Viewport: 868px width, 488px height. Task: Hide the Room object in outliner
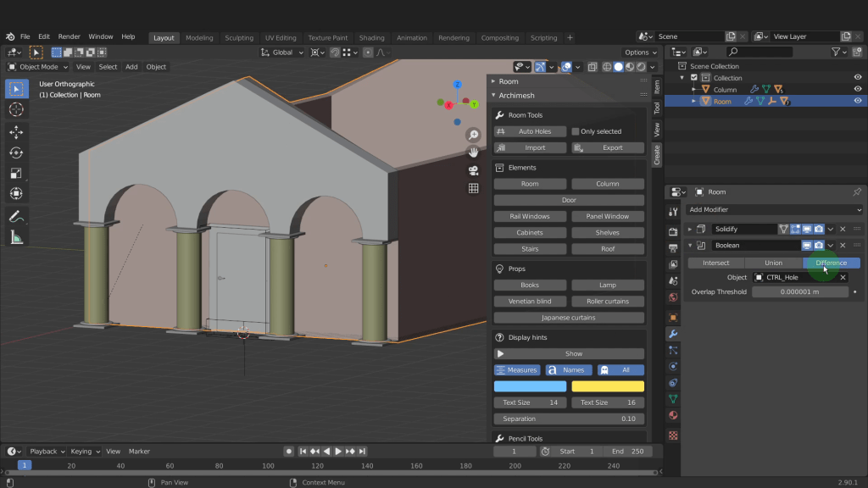[857, 101]
